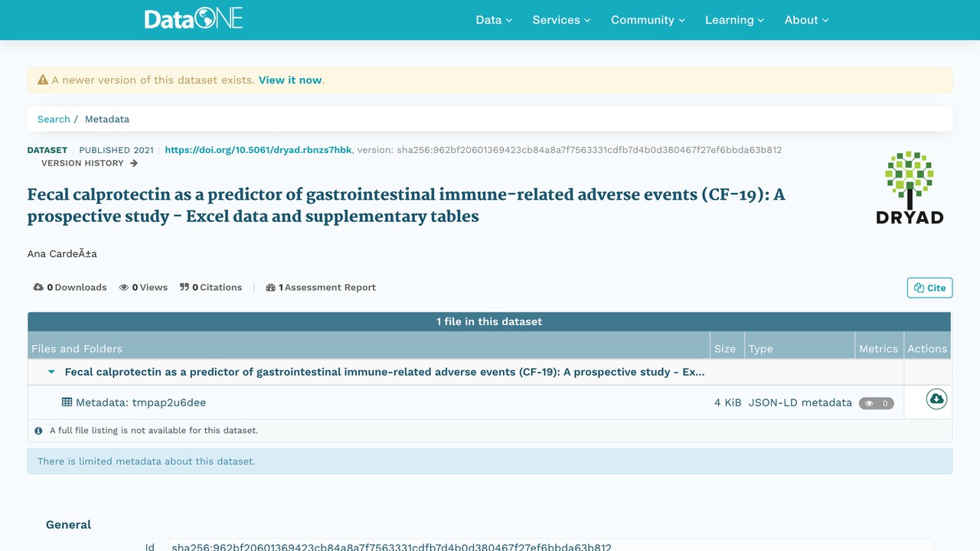980x551 pixels.
Task: Click the views metric badge showing 0
Action: tap(877, 403)
